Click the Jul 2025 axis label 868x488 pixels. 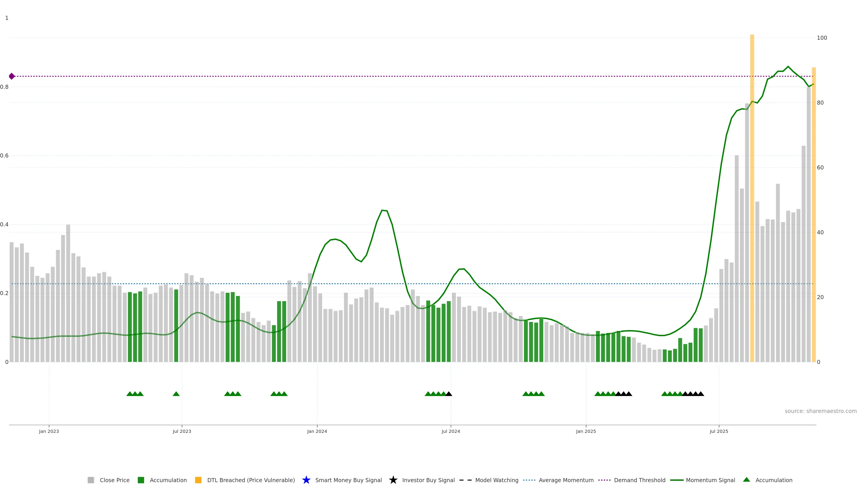[719, 431]
